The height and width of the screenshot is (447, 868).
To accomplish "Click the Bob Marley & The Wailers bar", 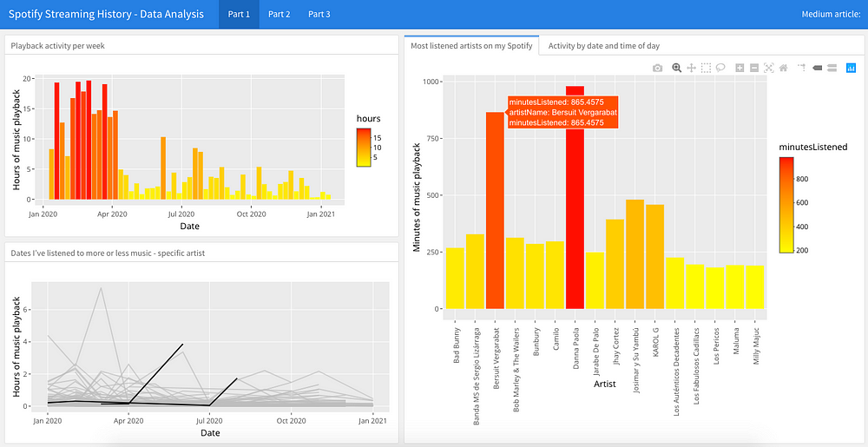I will pos(515,273).
